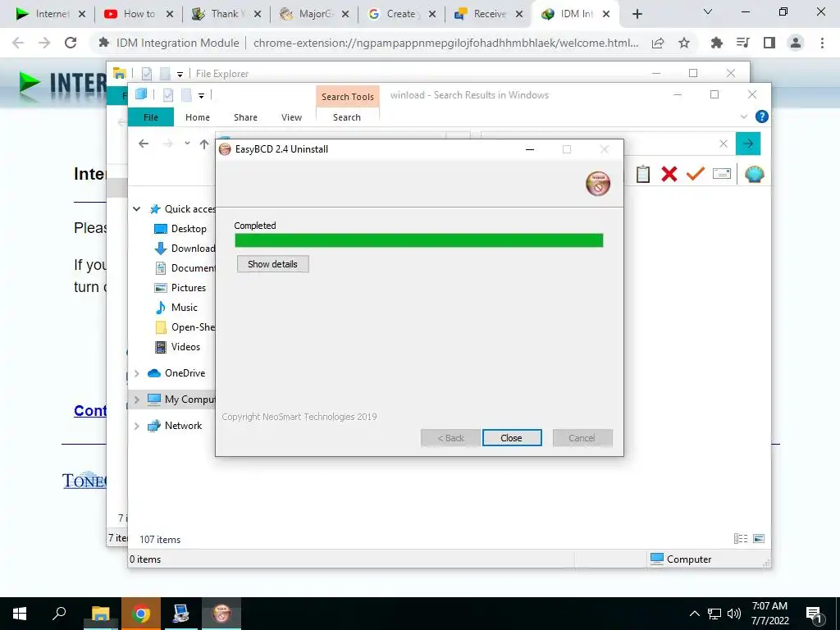Toggle Chrome side panel
Viewport: 840px width, 630px height.
[769, 43]
